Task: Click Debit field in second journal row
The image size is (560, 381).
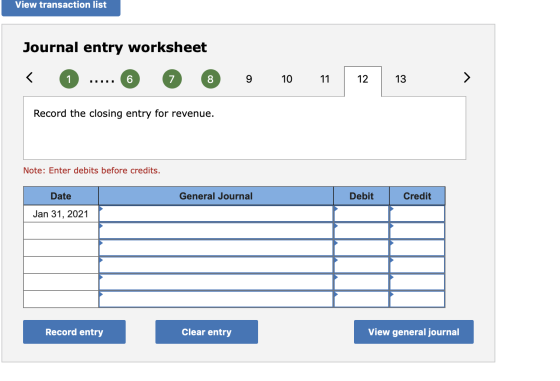Action: (x=361, y=231)
